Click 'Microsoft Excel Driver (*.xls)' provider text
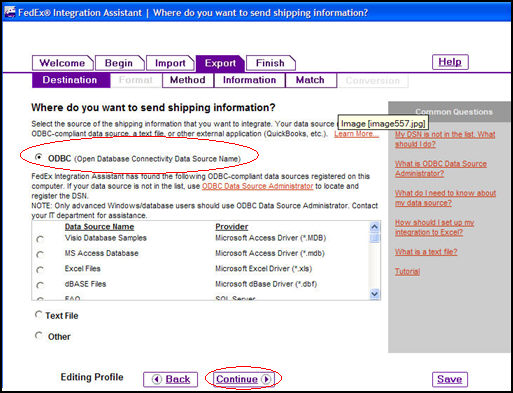The height and width of the screenshot is (393, 513). [x=264, y=269]
